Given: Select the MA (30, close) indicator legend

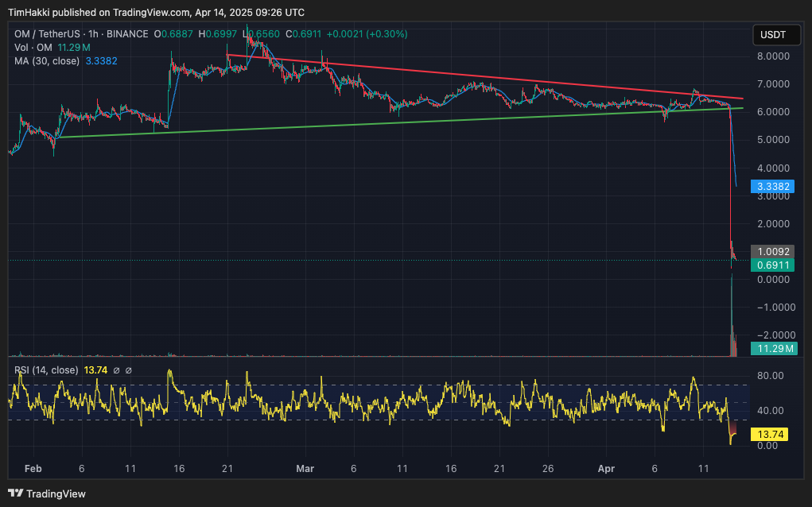Looking at the screenshot, I should [47, 60].
